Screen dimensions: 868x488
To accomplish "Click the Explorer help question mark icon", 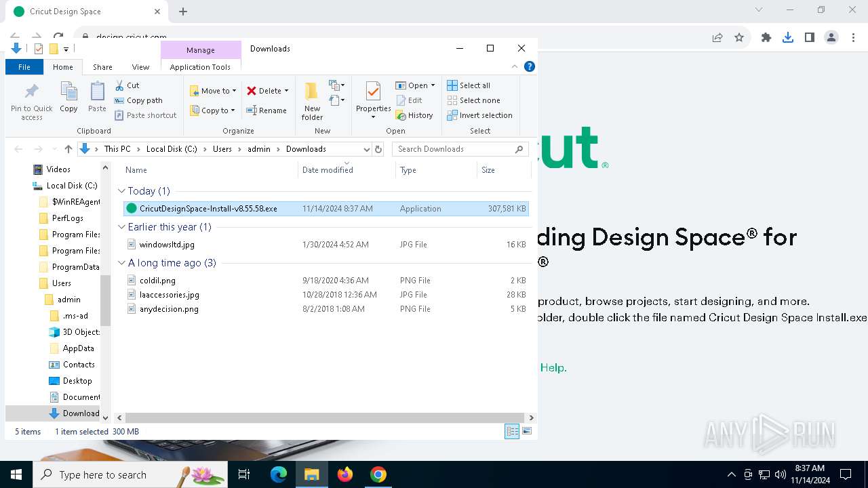I will [530, 66].
